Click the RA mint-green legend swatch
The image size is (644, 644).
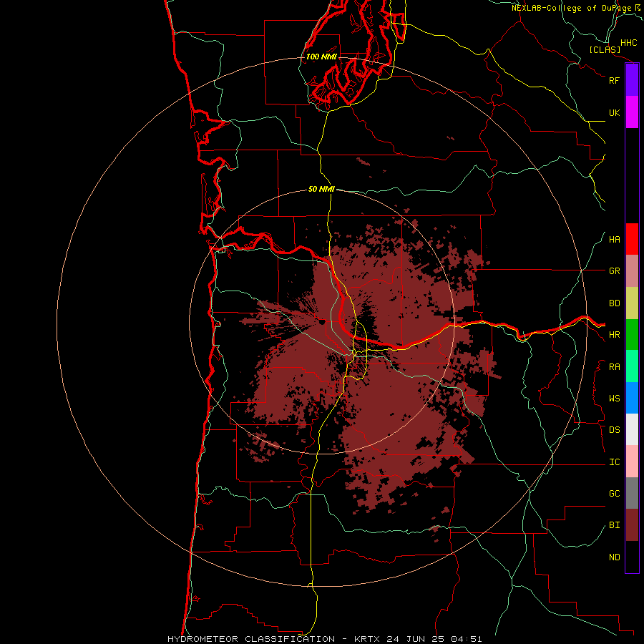point(632,366)
